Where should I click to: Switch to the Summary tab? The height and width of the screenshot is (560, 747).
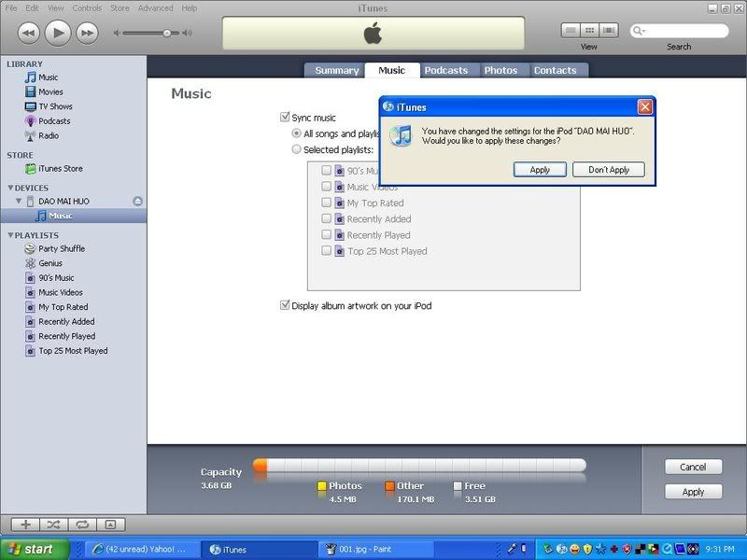(x=336, y=71)
